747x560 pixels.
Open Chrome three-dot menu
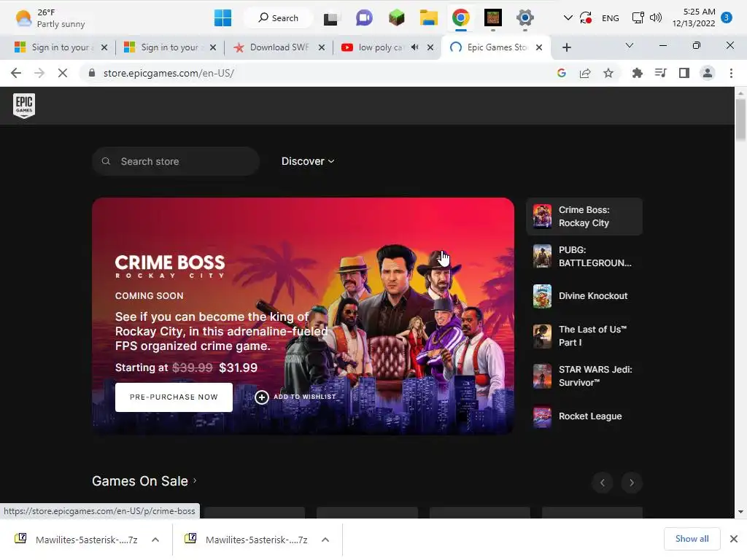pyautogui.click(x=731, y=73)
